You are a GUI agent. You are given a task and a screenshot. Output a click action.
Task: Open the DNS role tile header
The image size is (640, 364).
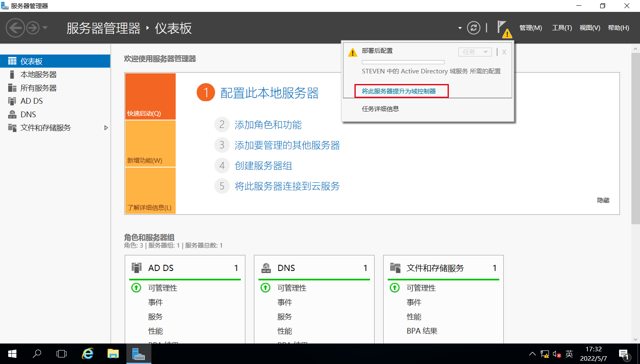pos(314,268)
